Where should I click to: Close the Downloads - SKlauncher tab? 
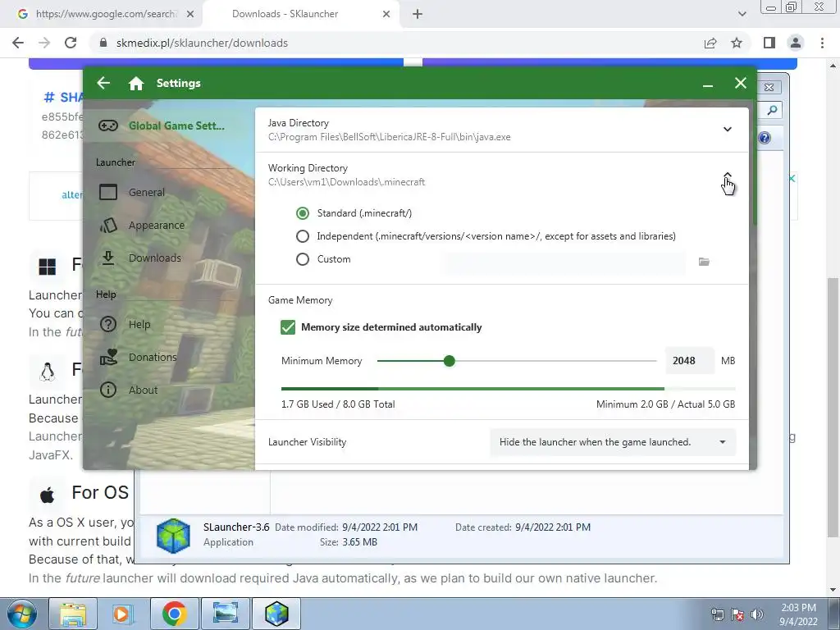pyautogui.click(x=386, y=15)
